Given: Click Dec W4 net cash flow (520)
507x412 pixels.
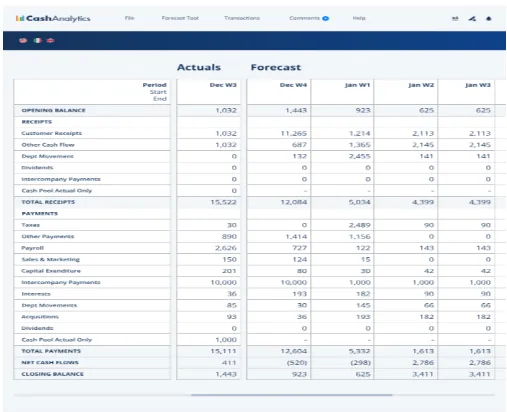Looking at the screenshot, I should point(297,362).
